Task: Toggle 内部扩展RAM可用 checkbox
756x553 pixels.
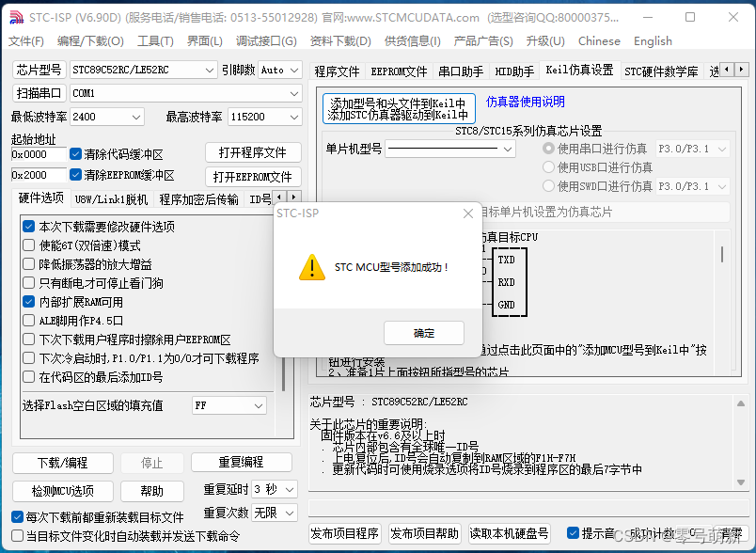Action: [x=29, y=302]
